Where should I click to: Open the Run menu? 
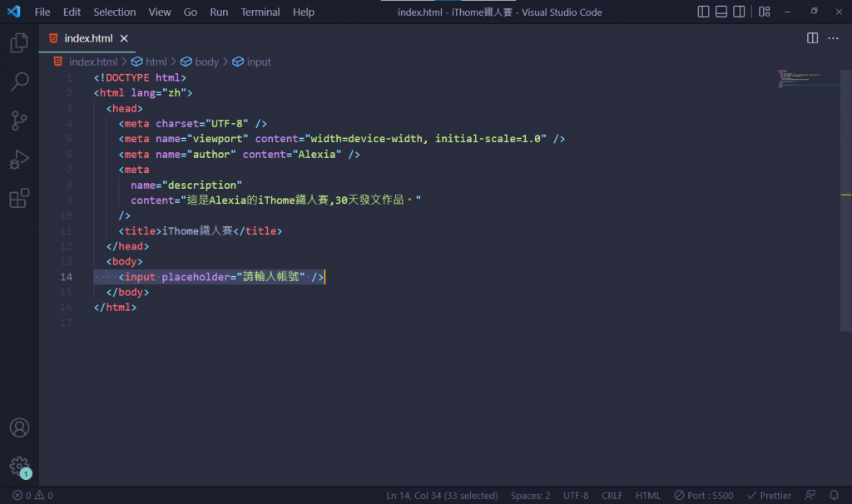[219, 12]
